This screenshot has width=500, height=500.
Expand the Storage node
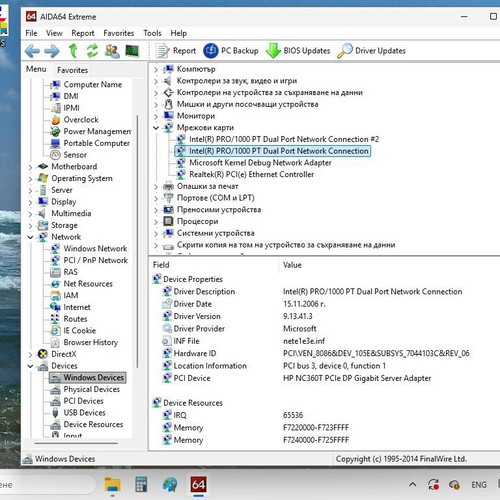click(x=30, y=226)
